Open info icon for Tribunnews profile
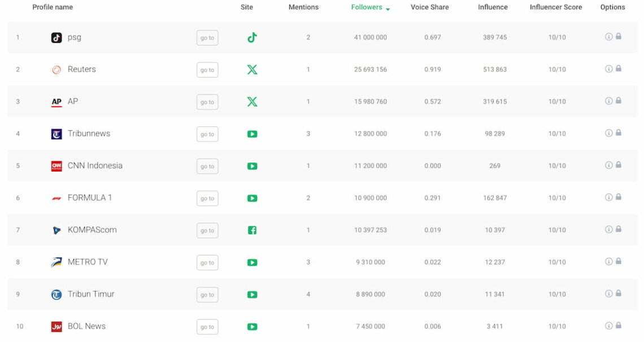This screenshot has width=644, height=342. [608, 133]
